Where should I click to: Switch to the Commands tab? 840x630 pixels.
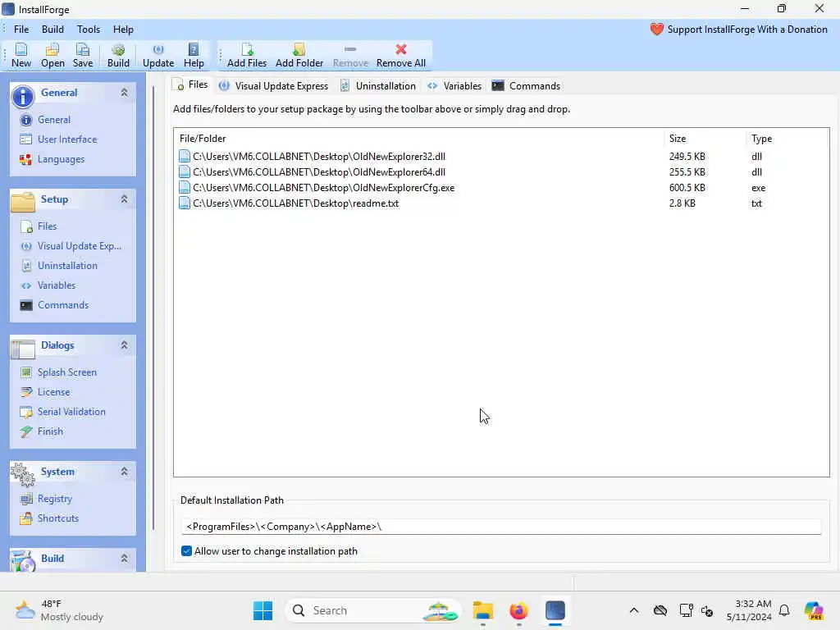526,85
